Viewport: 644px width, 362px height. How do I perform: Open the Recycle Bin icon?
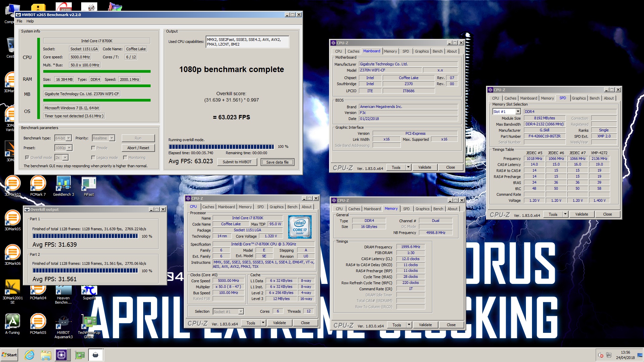tap(10, 48)
